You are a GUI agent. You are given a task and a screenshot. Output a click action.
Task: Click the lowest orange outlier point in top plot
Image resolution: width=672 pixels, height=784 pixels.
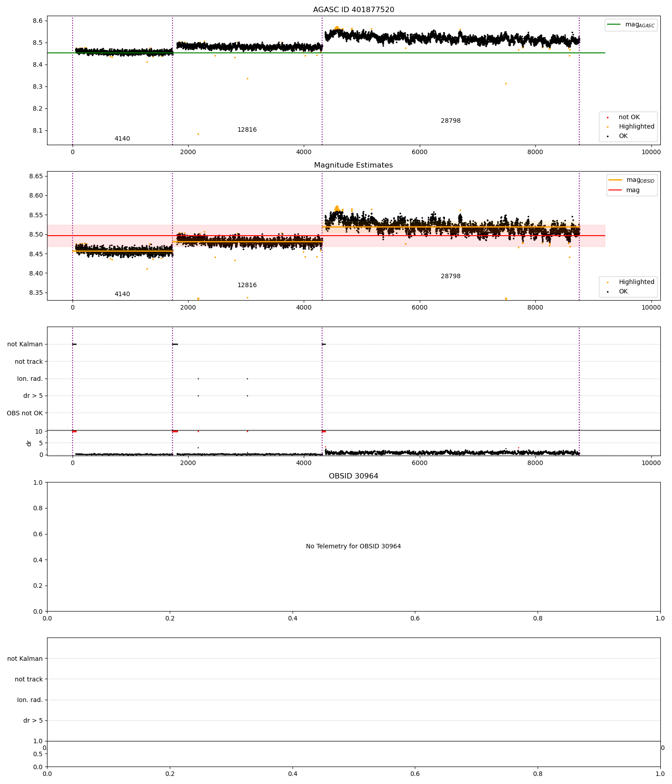pos(198,134)
